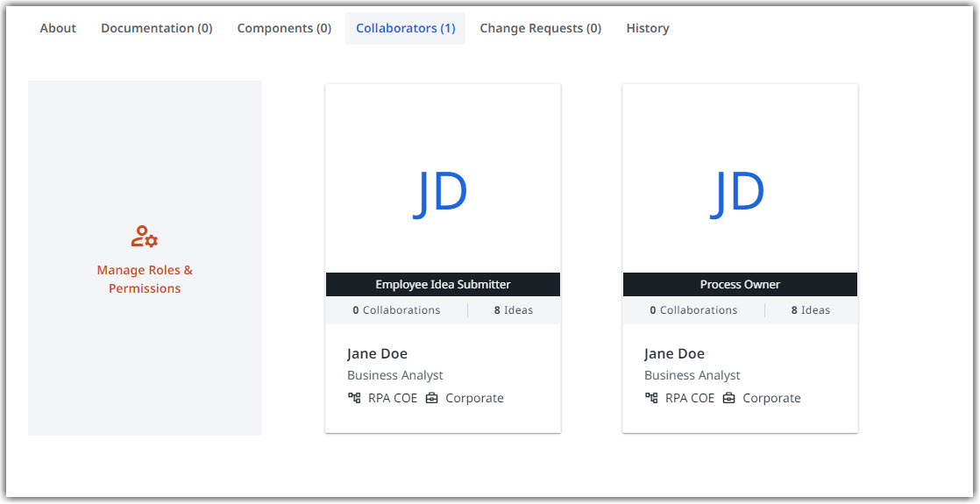980x504 pixels.
Task: Click the JD avatar on Employee Idea Submitter card
Action: coord(441,195)
